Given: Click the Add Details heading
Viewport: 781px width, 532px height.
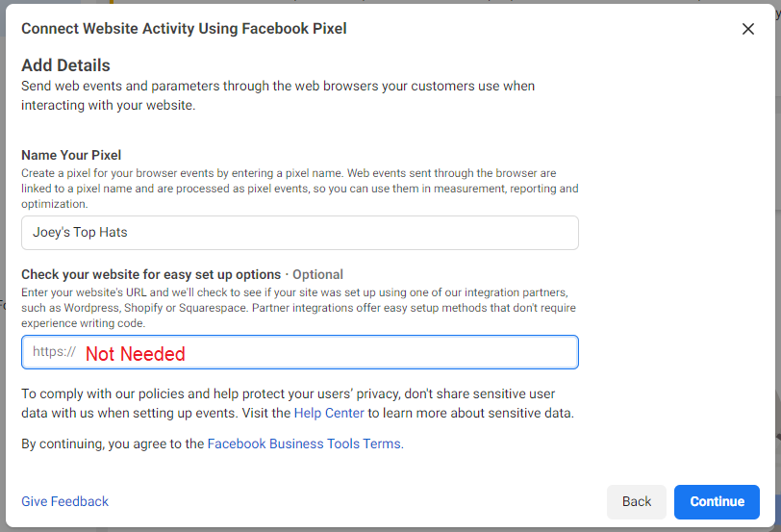Looking at the screenshot, I should pyautogui.click(x=65, y=65).
